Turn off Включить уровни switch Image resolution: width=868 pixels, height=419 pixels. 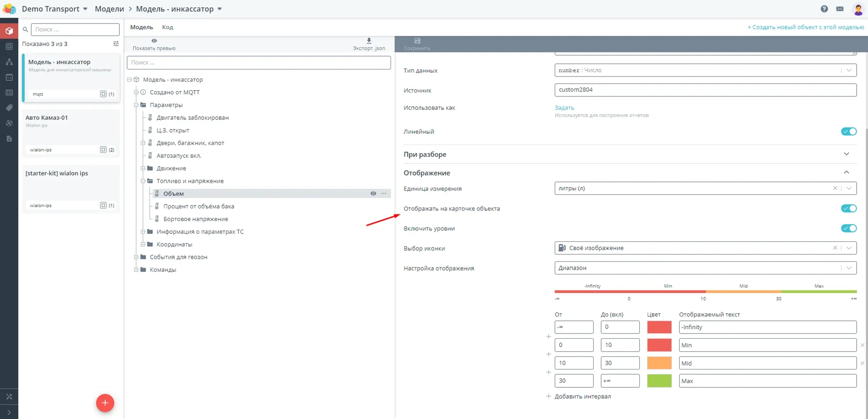tap(848, 228)
